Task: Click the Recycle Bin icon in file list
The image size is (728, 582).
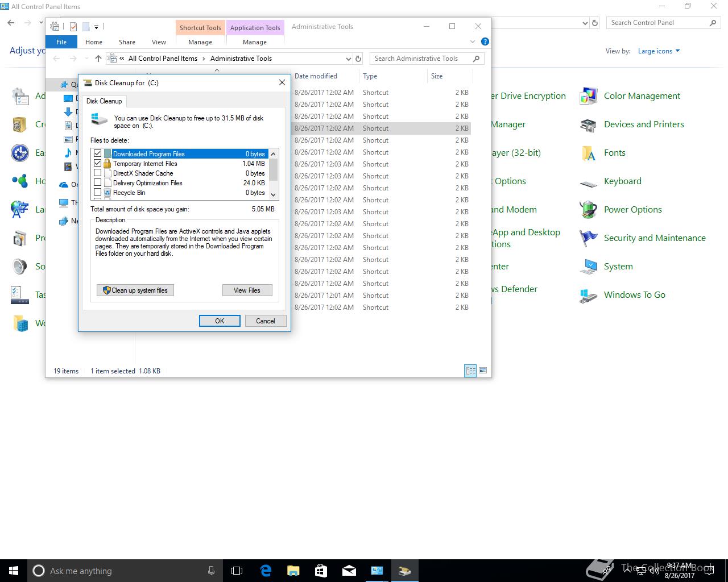Action: click(107, 193)
